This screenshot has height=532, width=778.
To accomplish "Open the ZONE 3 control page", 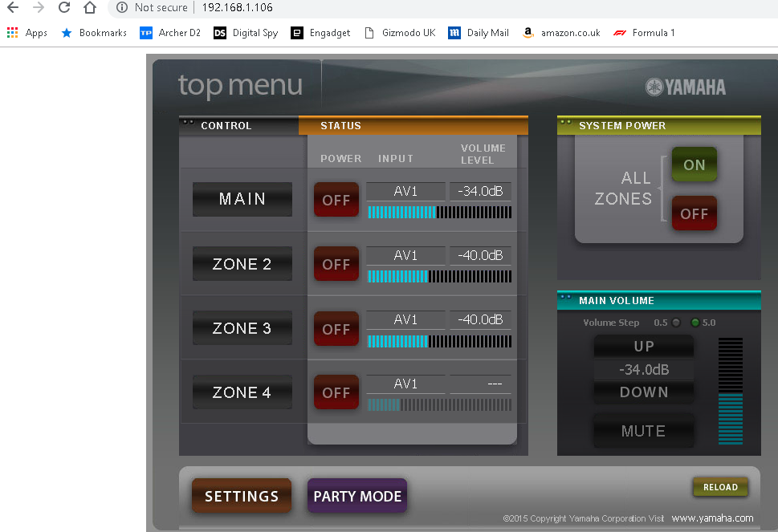I will click(x=242, y=328).
